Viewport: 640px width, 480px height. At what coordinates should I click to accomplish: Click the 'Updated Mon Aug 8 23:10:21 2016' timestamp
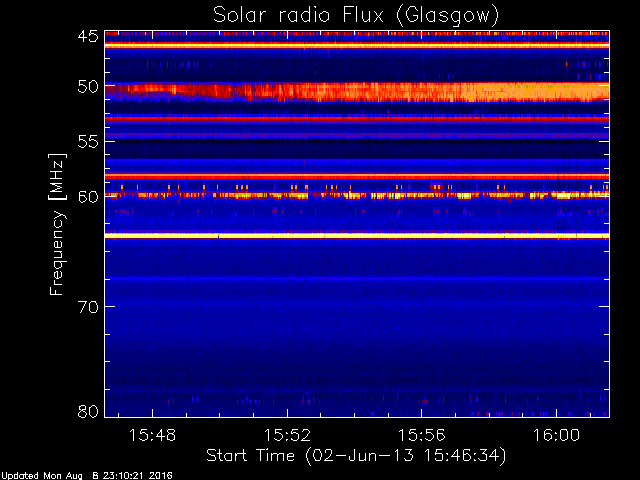tap(87, 475)
